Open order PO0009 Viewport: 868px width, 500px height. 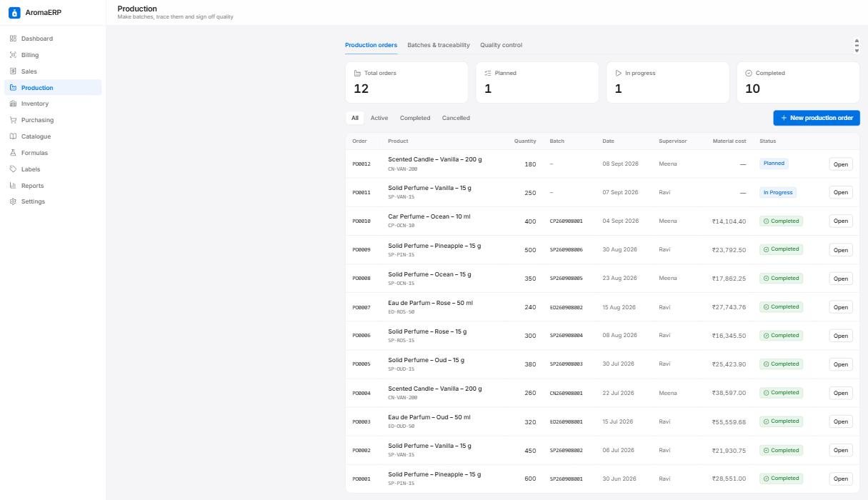click(841, 250)
